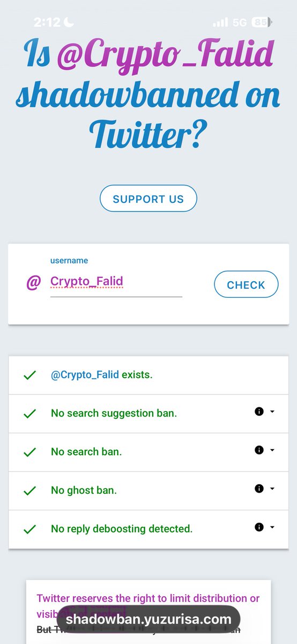
Task: Open the @Crypto_Falid profile link
Action: point(85,375)
